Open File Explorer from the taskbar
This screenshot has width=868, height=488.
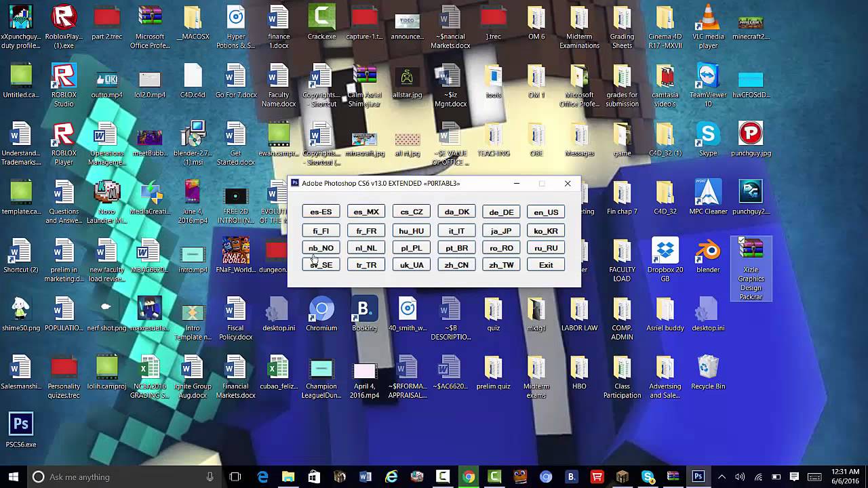[288, 476]
